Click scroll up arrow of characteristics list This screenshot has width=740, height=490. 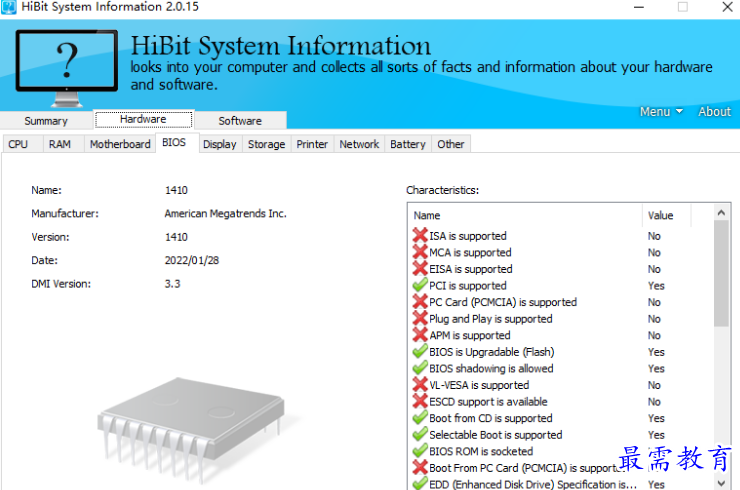(721, 212)
